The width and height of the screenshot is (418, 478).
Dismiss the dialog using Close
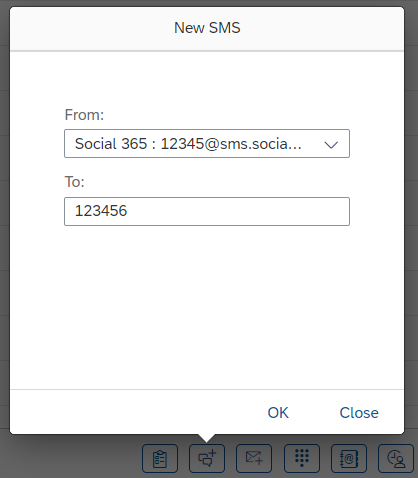(x=359, y=413)
